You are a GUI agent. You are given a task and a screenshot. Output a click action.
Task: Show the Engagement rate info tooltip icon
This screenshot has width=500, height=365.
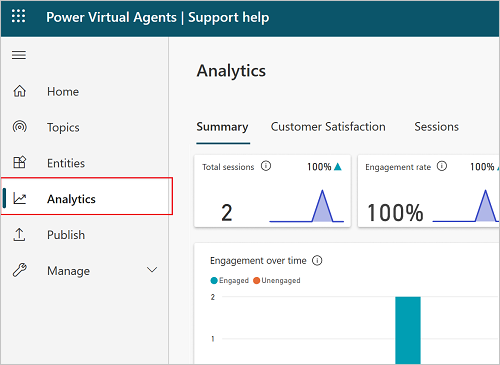[442, 166]
